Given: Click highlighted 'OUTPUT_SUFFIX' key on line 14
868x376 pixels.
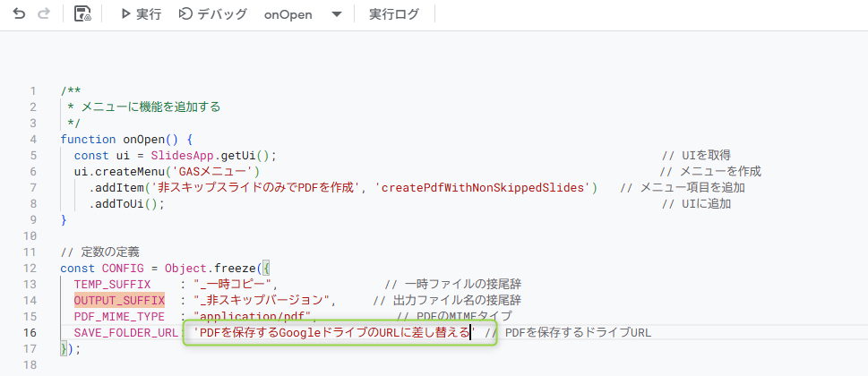Looking at the screenshot, I should point(119,300).
